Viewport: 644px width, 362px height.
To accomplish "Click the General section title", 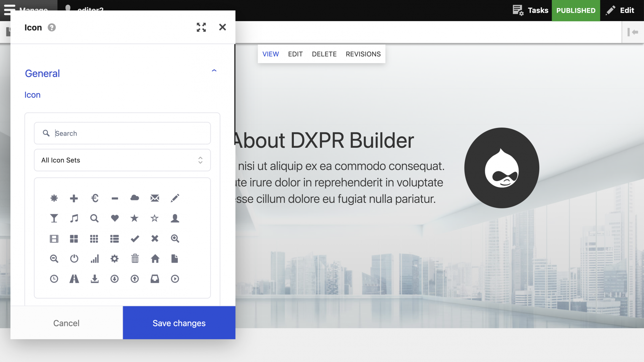I will click(42, 74).
